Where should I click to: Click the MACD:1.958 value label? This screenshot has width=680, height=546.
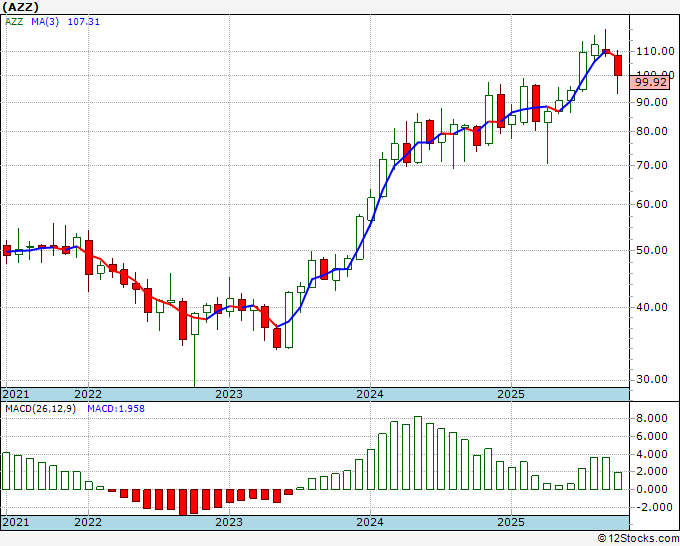[x=116, y=409]
